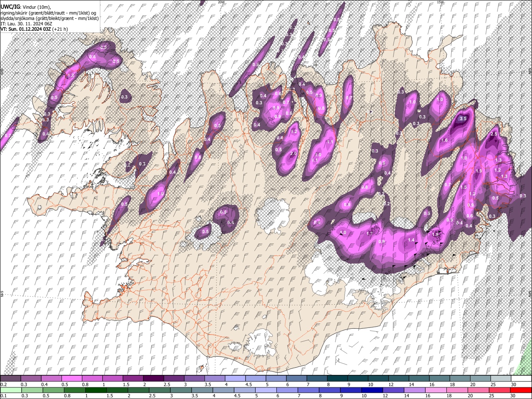Pick the light grey 25–30 swatch in the top legend row
The image size is (532, 399).
tap(501, 379)
